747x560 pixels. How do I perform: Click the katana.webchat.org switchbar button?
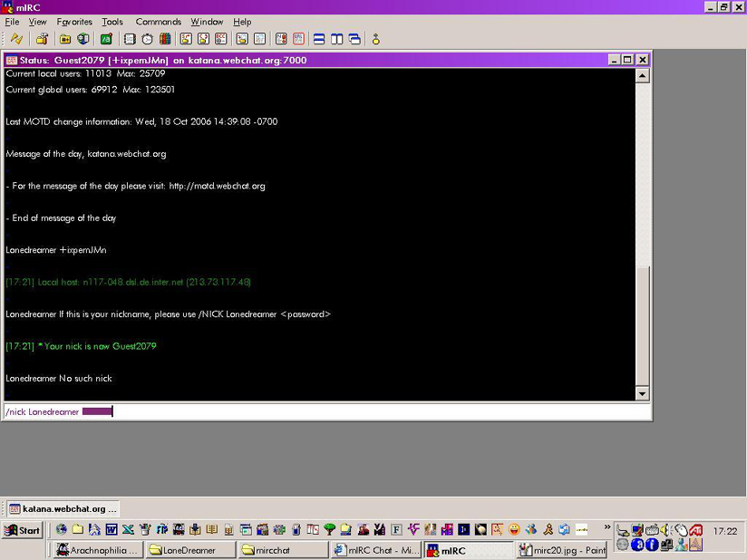(x=63, y=508)
